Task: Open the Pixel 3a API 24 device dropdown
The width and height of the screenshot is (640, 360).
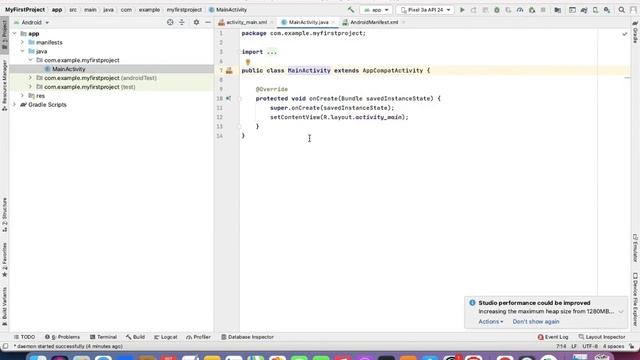Action: coord(425,10)
